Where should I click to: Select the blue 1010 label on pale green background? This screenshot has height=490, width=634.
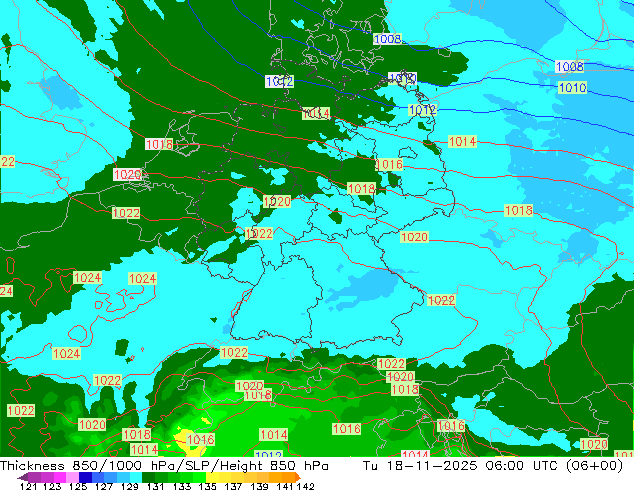coord(572,87)
